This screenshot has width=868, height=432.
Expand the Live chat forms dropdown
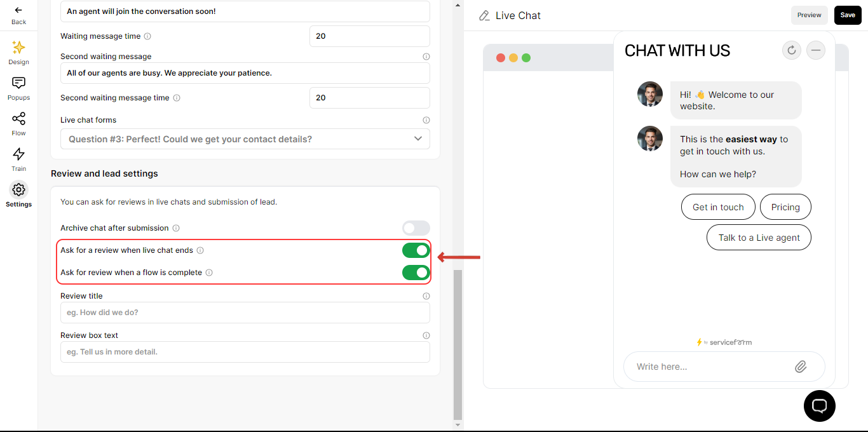[x=245, y=139]
